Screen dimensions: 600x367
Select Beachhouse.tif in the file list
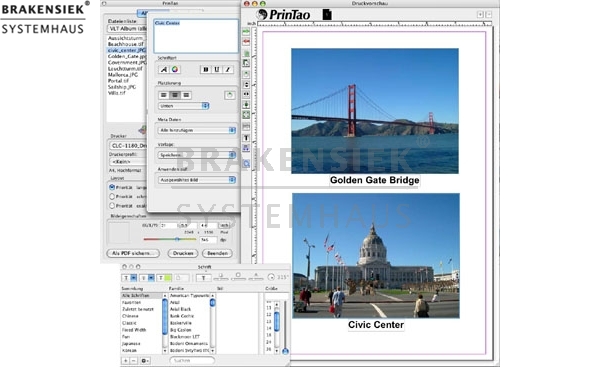click(126, 44)
